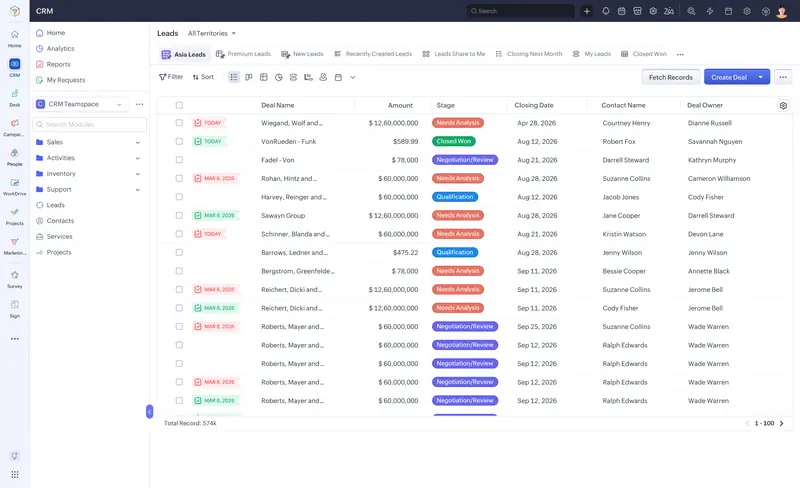Open the calendar view icon in toolbar

point(338,77)
